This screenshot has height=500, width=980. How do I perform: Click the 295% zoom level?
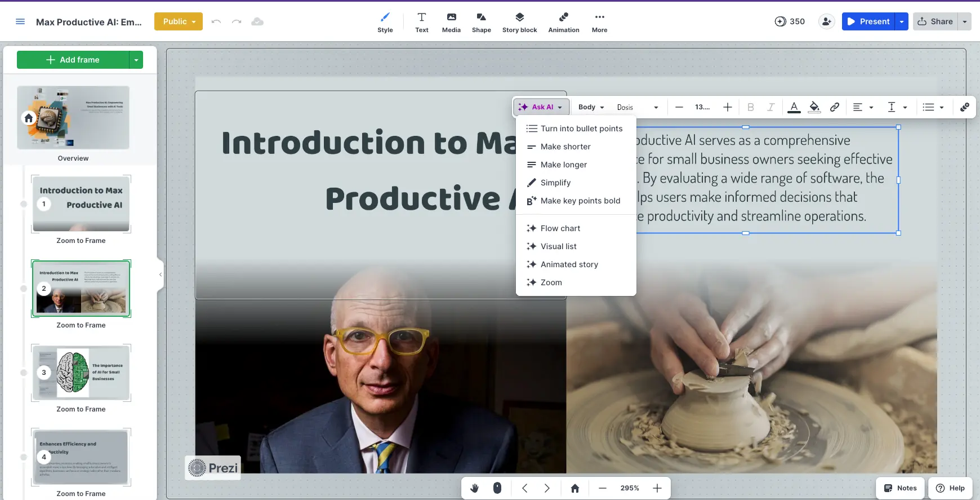click(x=630, y=488)
